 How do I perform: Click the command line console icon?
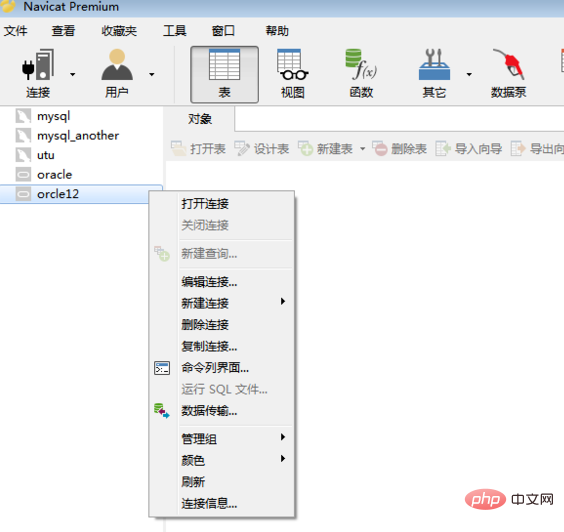coord(162,368)
